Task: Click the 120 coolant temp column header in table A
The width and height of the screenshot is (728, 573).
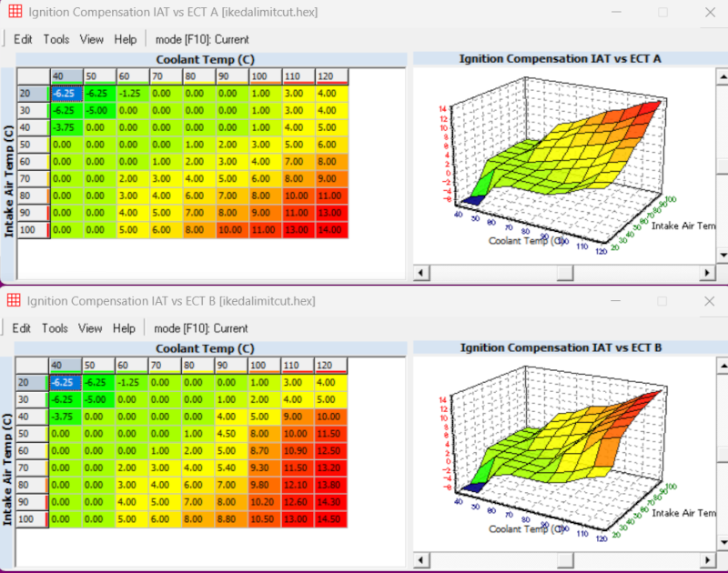Action: (328, 75)
